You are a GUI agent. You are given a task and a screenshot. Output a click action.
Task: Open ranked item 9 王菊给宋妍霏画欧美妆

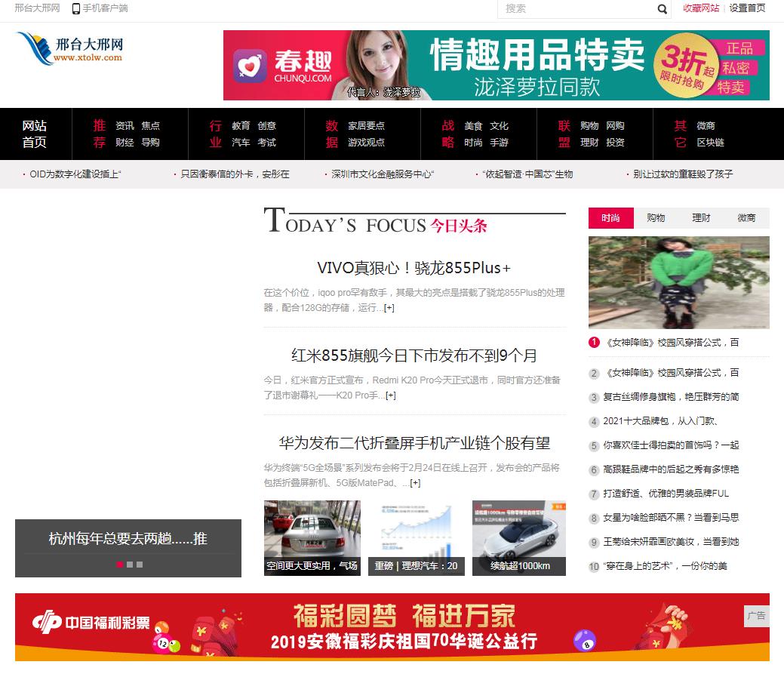click(x=671, y=542)
